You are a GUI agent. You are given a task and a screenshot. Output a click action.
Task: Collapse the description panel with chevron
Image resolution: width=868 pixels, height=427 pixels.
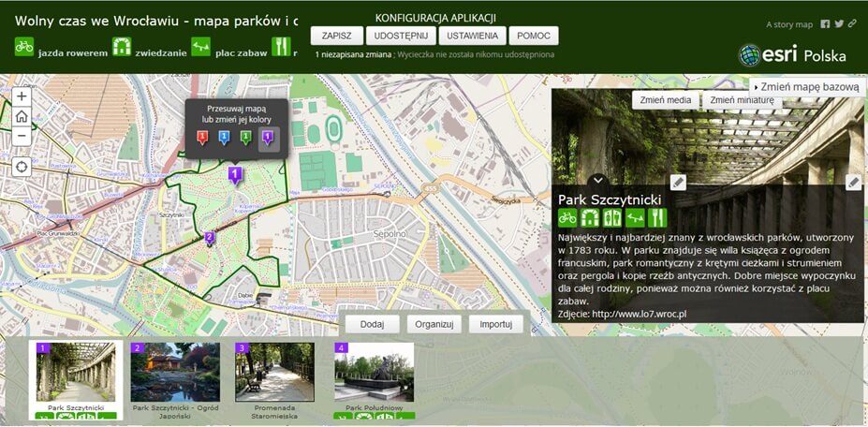click(x=597, y=180)
